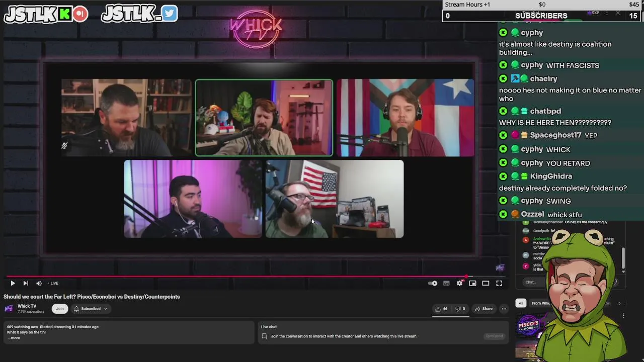Image resolution: width=644 pixels, height=362 pixels.
Task: Open the Subscribed notification dropdown
Action: [91, 309]
